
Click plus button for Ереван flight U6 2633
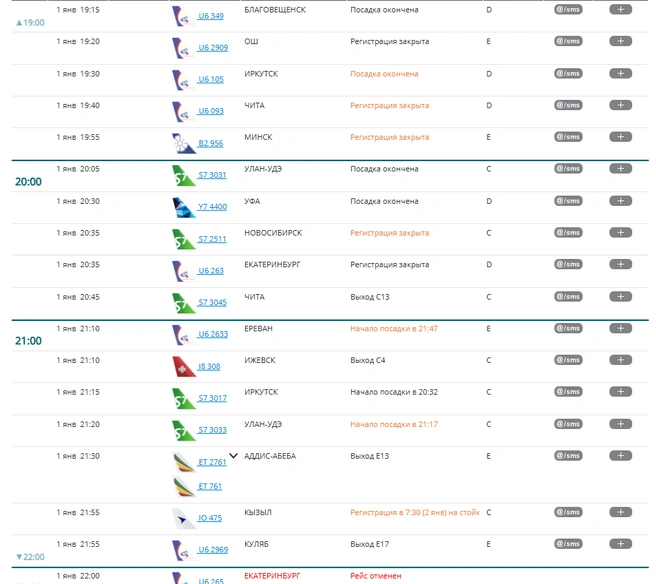620,328
